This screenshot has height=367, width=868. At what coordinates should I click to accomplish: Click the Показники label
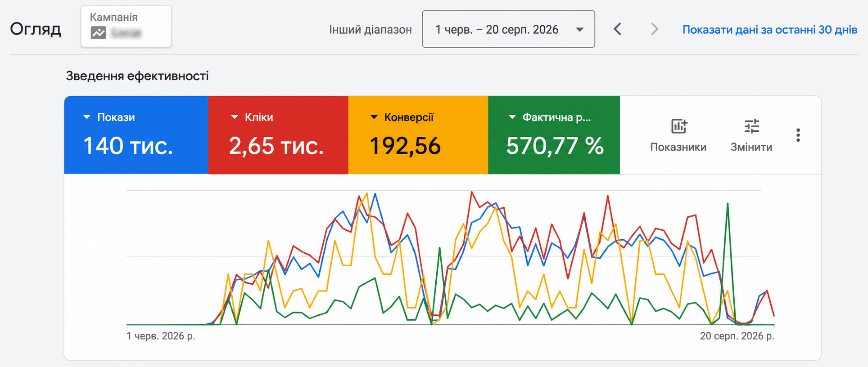click(x=678, y=147)
